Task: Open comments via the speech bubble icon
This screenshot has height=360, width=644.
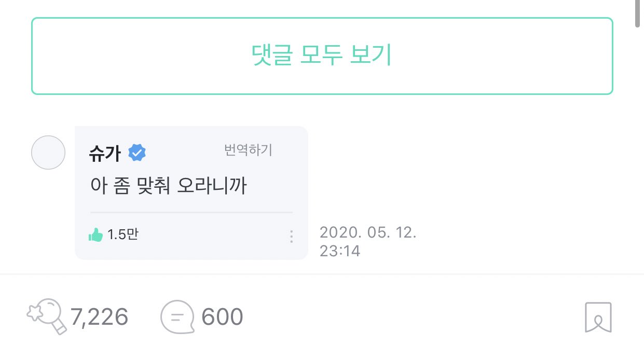Action: click(177, 316)
